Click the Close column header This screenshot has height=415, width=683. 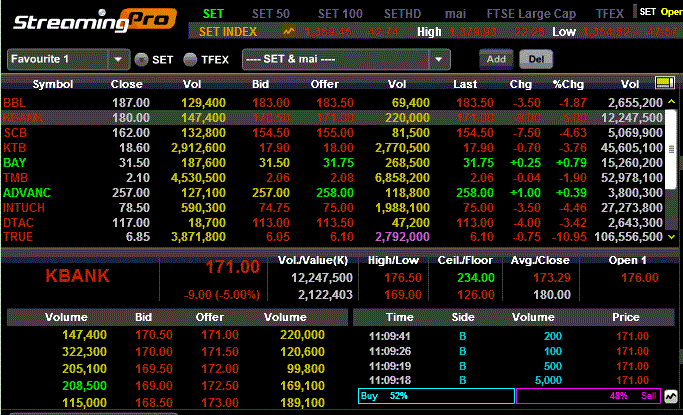coord(126,84)
